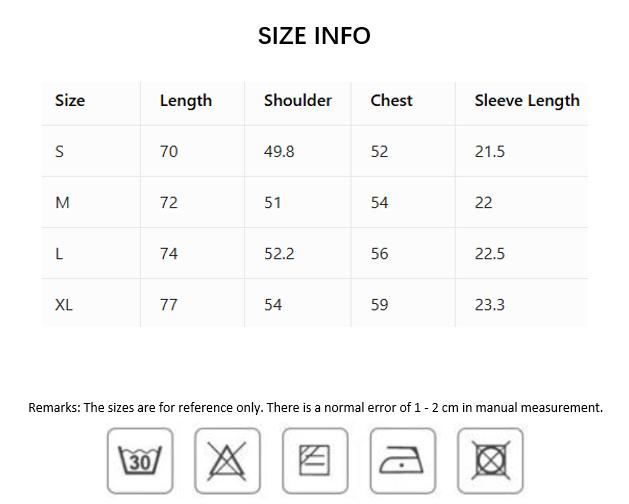Click the Length column header
Viewport: 629px width, 504px height.
pos(186,100)
